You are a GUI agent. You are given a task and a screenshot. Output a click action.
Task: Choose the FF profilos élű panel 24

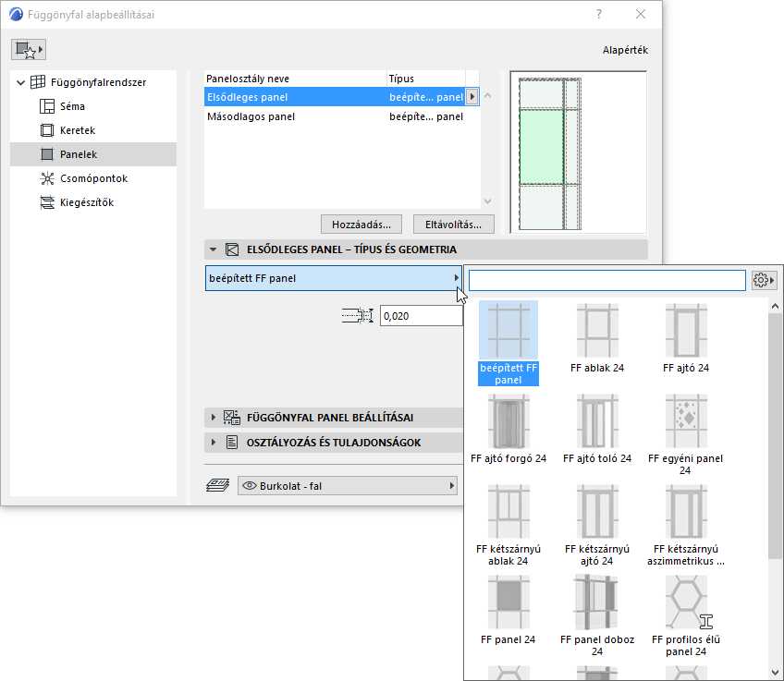pyautogui.click(x=685, y=616)
